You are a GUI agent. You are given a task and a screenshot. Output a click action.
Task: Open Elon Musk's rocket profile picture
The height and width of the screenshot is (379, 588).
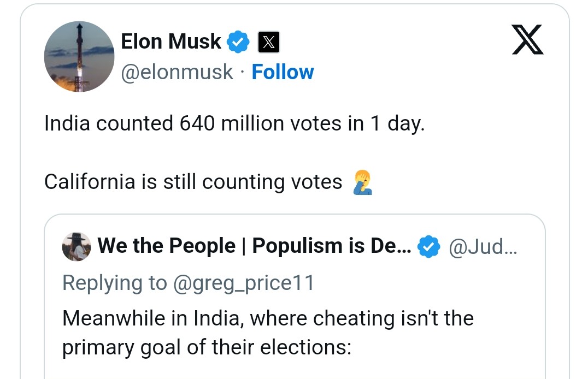coord(79,56)
